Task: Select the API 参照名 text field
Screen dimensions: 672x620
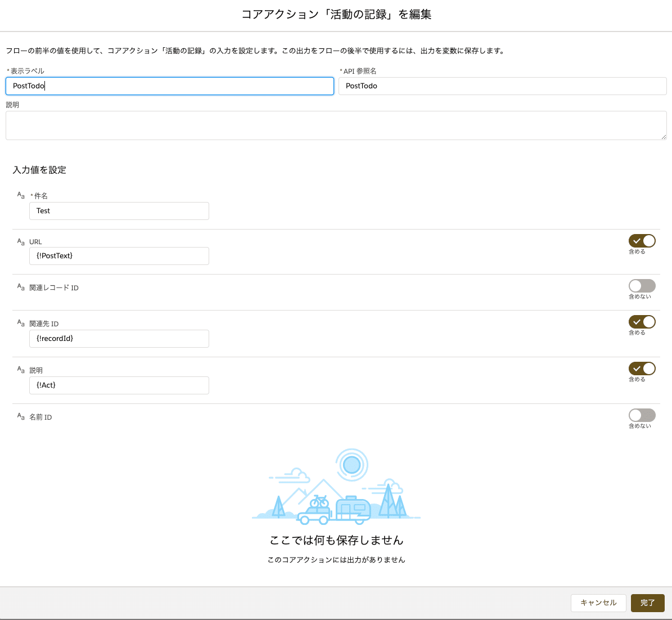Action: tap(502, 86)
